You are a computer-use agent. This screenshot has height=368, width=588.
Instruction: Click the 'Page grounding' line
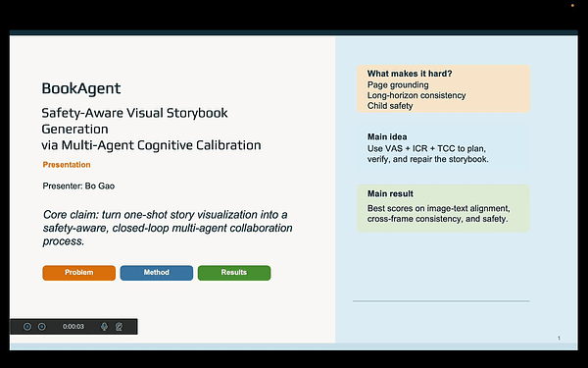(398, 84)
